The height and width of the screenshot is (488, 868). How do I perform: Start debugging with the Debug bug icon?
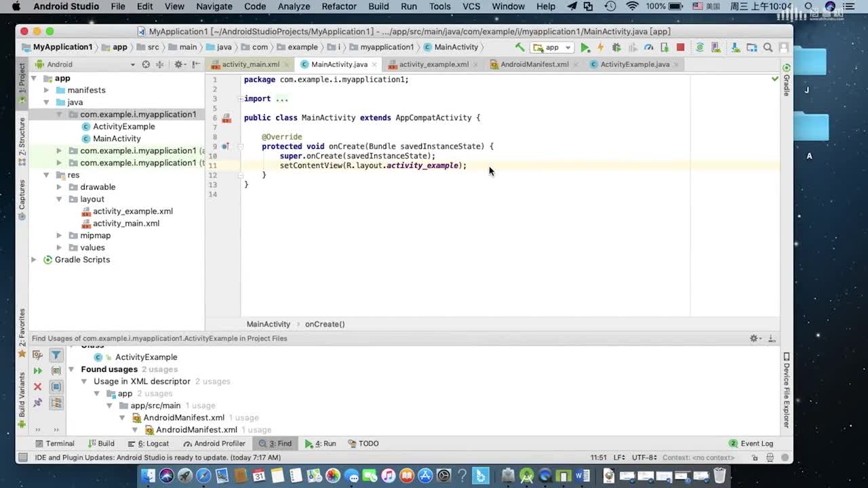point(616,47)
